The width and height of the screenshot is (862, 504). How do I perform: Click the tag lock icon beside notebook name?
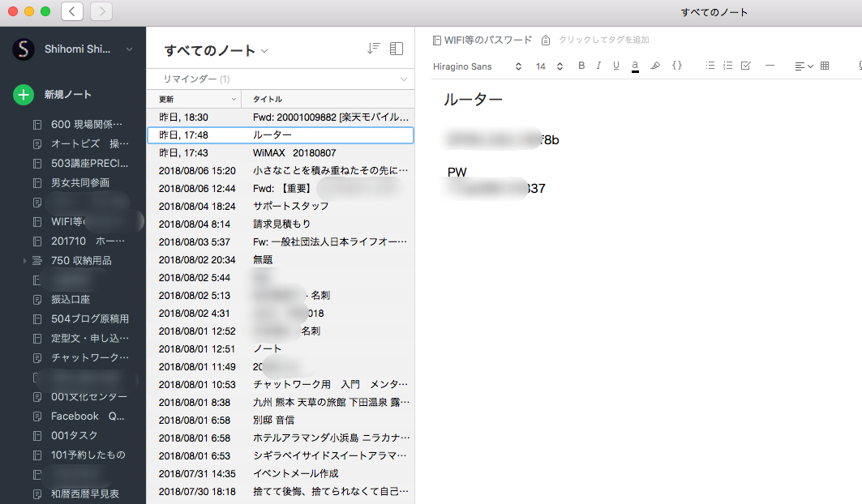(x=546, y=41)
